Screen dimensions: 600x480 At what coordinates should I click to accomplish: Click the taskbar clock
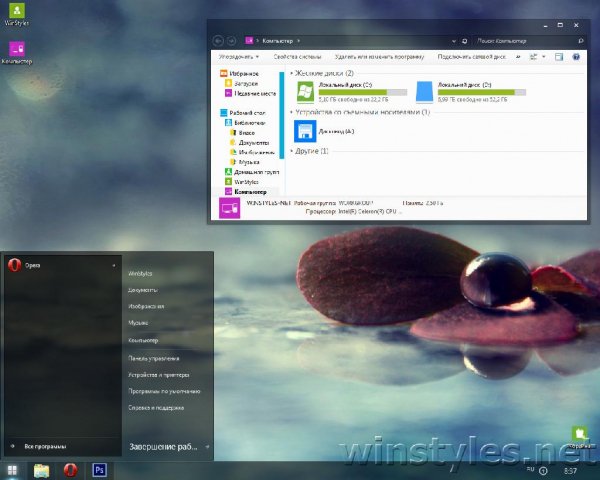570,471
